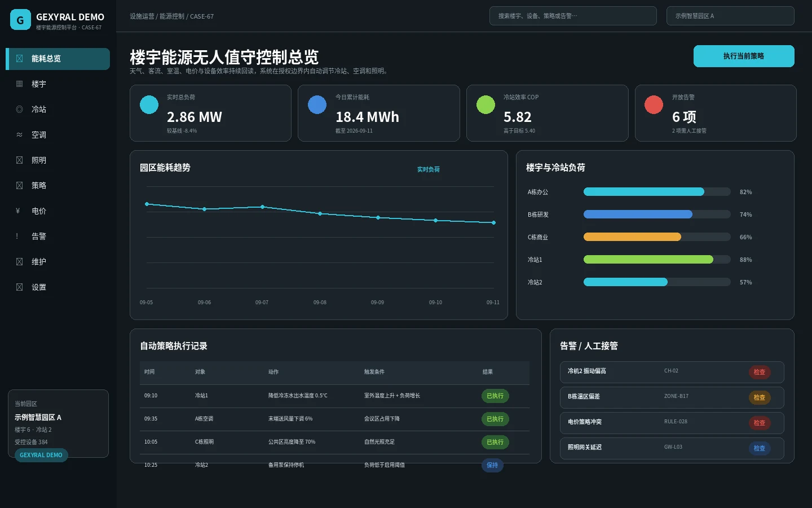Click the 示例智慧园区 A selector field
The width and height of the screenshot is (812, 508).
pos(730,16)
